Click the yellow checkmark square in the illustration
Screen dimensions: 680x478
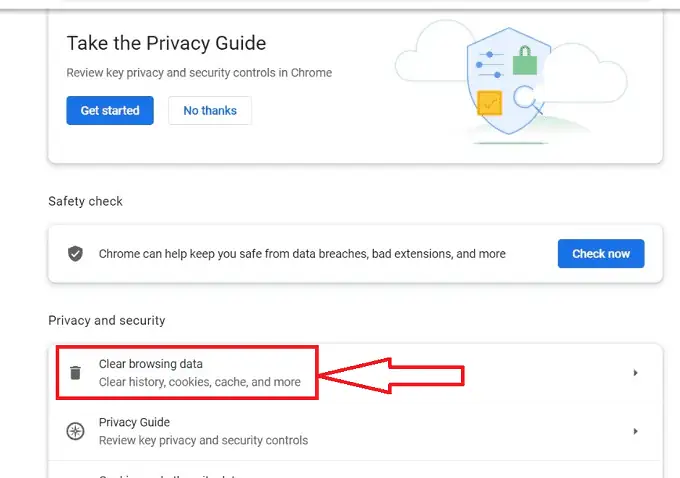(x=489, y=103)
